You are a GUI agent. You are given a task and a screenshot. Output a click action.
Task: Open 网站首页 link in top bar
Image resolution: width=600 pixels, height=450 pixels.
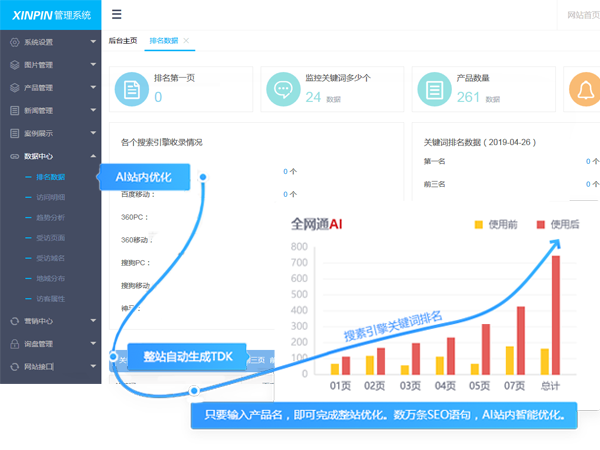pyautogui.click(x=582, y=15)
